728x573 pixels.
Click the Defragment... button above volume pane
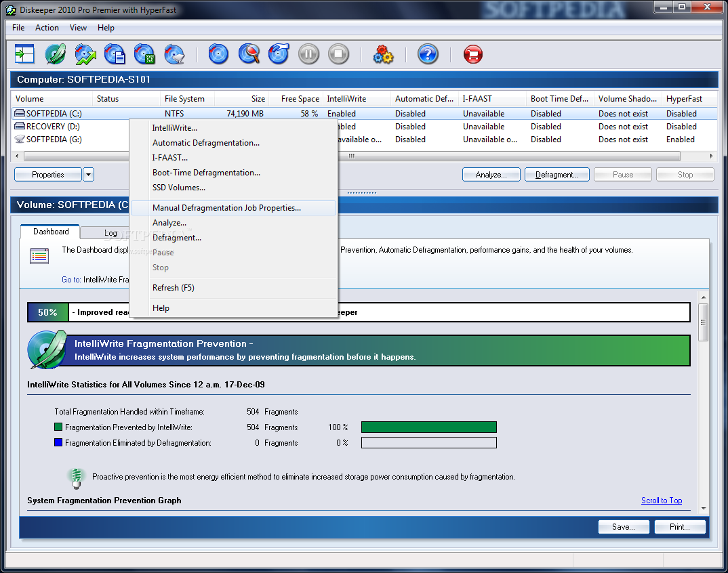[x=557, y=175]
